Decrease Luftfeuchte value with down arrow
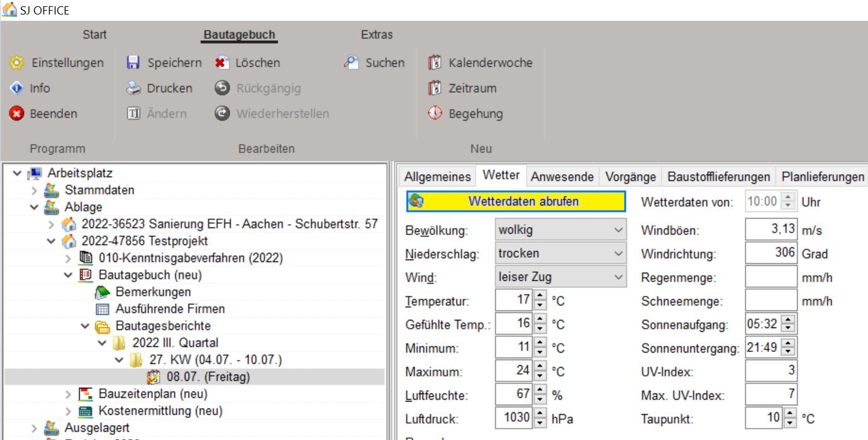Viewport: 868px width, 440px height. point(540,400)
